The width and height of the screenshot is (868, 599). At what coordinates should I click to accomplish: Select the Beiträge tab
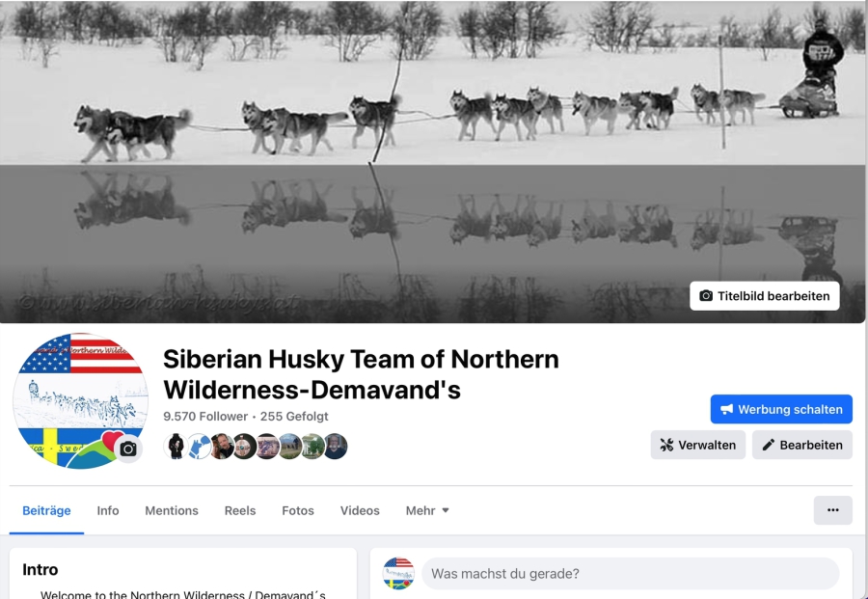(x=46, y=510)
